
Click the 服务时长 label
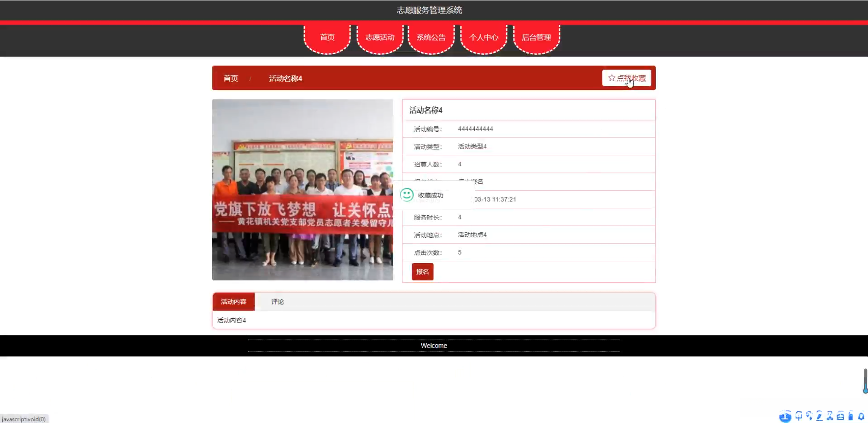[x=428, y=217]
